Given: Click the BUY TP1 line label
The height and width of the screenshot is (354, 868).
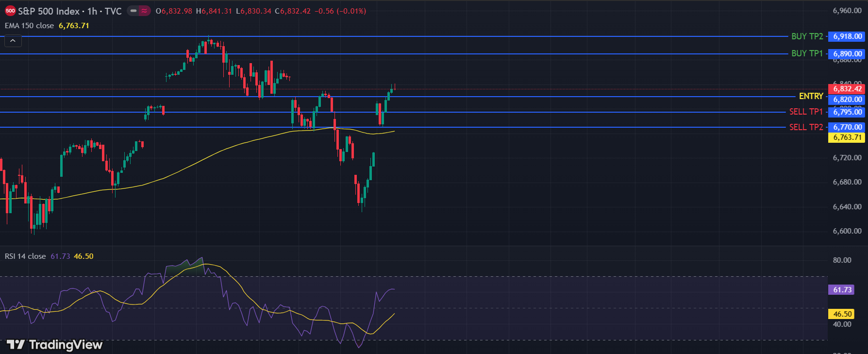Looking at the screenshot, I should point(807,53).
